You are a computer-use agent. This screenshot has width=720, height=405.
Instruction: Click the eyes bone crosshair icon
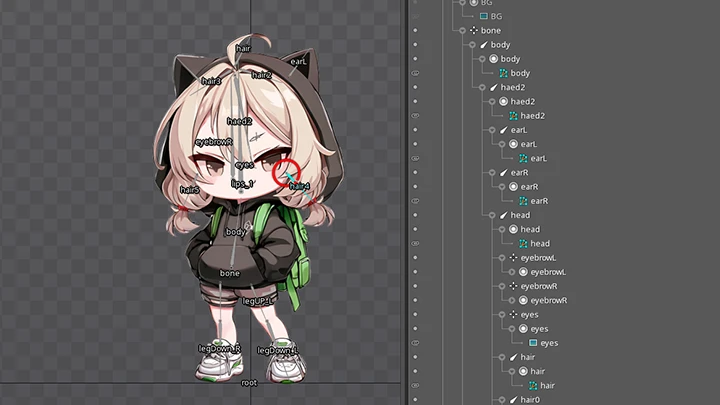click(514, 315)
